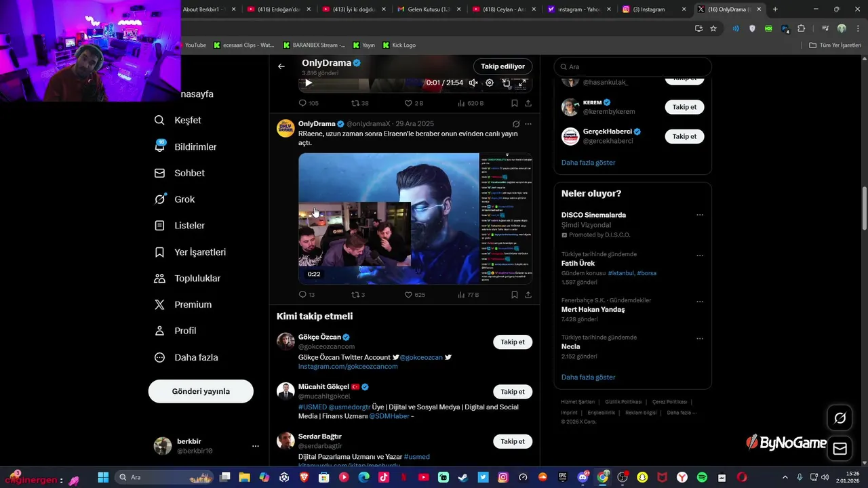Open Spotify from the taskbar
The image size is (868, 488).
702,477
